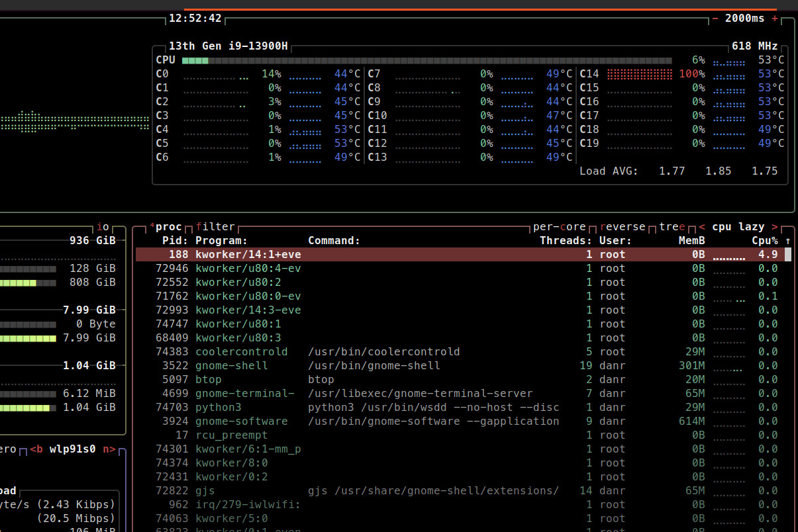Click the cpu lazy sorting label
Screen dimensions: 798x532
tap(738, 226)
